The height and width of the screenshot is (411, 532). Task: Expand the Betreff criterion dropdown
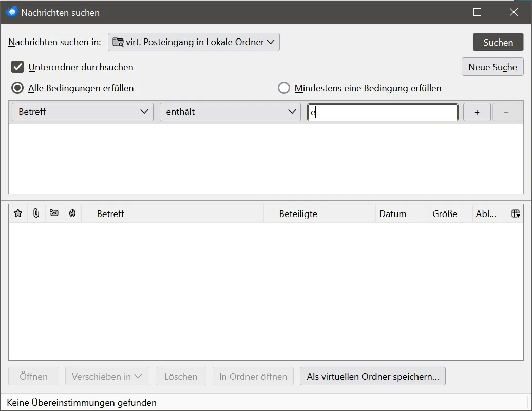tap(83, 112)
